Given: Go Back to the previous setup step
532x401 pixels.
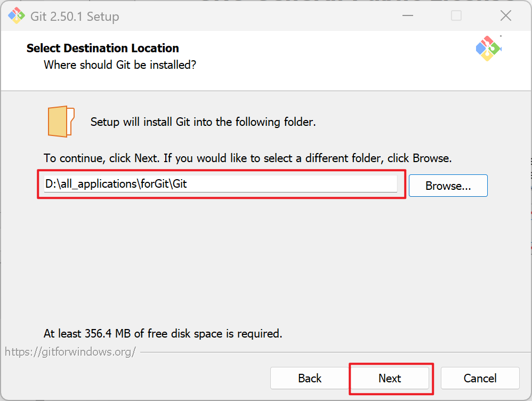Looking at the screenshot, I should (x=310, y=378).
